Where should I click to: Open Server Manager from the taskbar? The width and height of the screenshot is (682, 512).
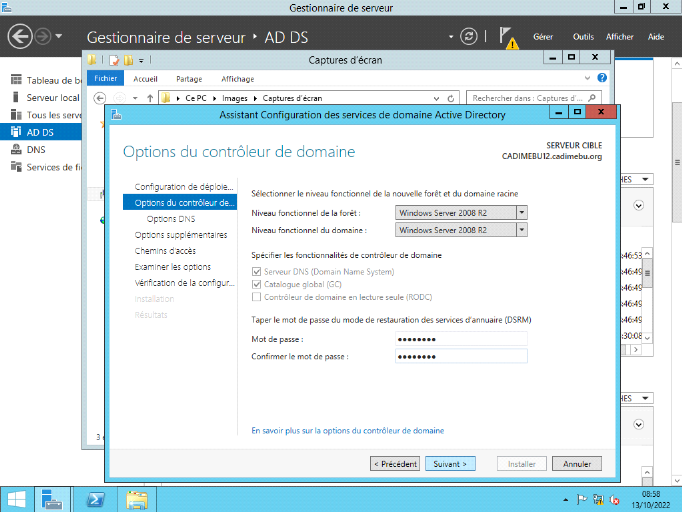[x=52, y=499]
